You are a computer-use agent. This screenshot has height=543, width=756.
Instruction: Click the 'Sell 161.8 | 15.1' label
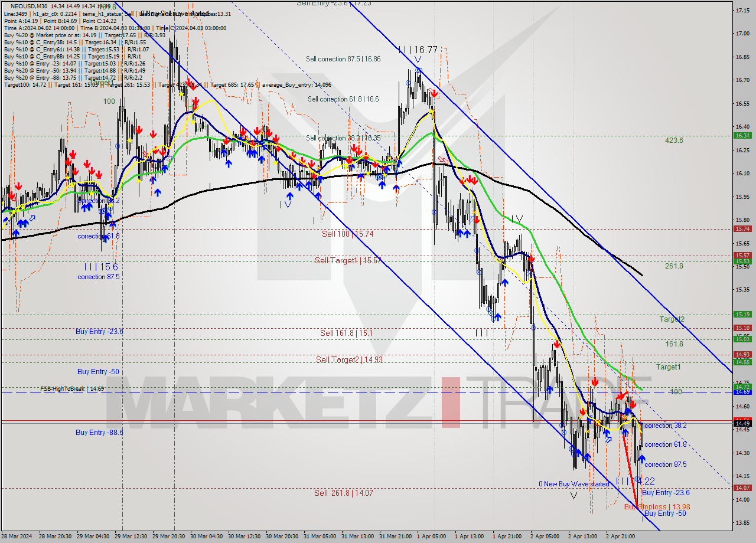pyautogui.click(x=346, y=333)
